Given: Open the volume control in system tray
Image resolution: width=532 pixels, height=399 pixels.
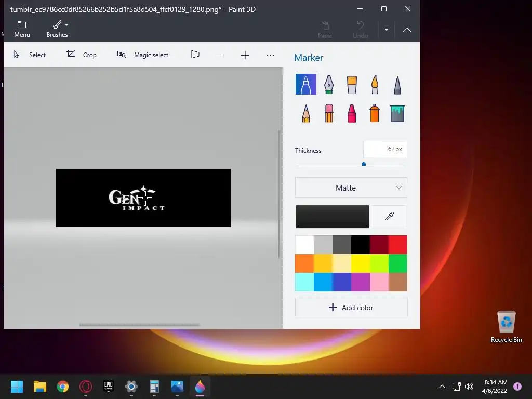Looking at the screenshot, I should tap(469, 387).
